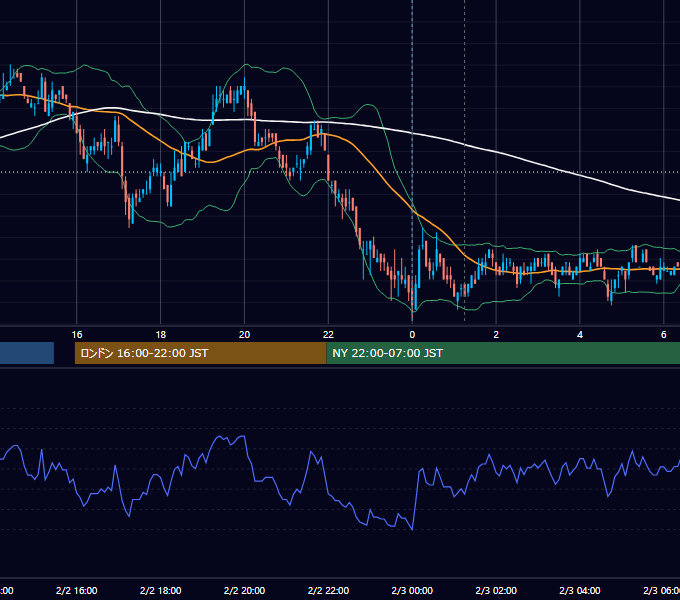Click the 2/2 16:00 oscillator time label
Screen dimensions: 680x600
(77, 590)
